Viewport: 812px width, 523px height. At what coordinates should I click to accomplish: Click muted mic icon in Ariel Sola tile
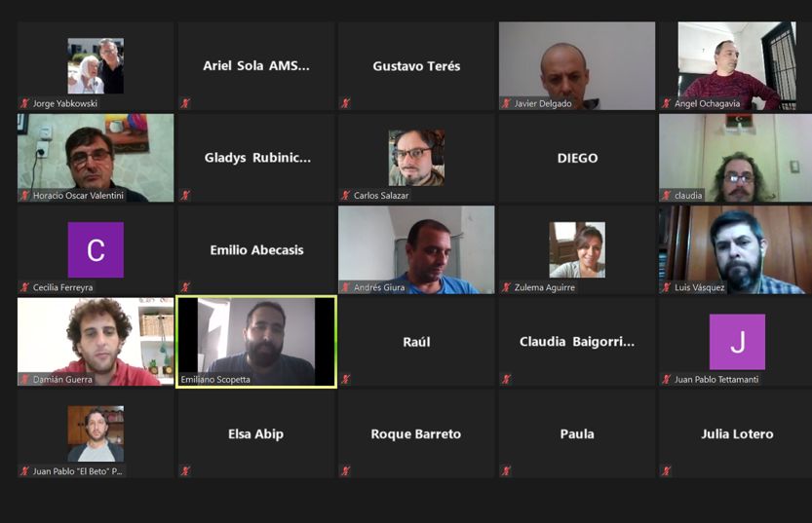pyautogui.click(x=185, y=103)
